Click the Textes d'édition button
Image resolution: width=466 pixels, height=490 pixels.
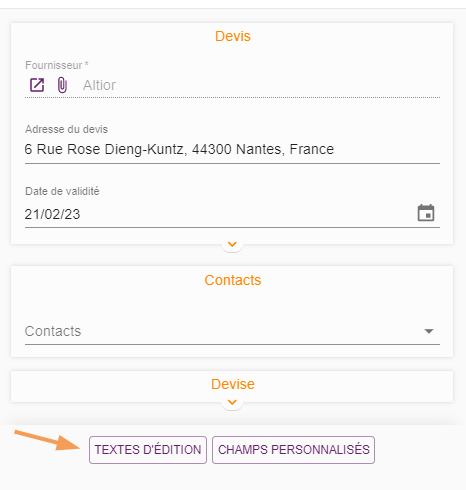click(148, 450)
